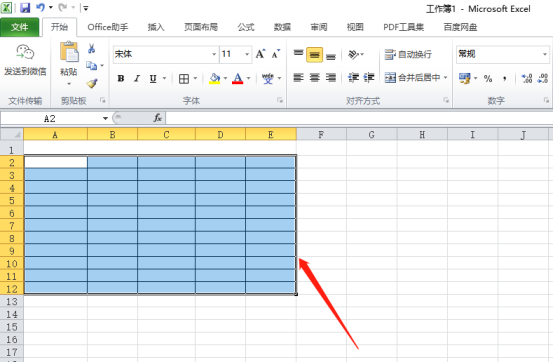Open Customize Quick Access Toolbar dropdown
This screenshot has height=362, width=554.
click(x=86, y=8)
